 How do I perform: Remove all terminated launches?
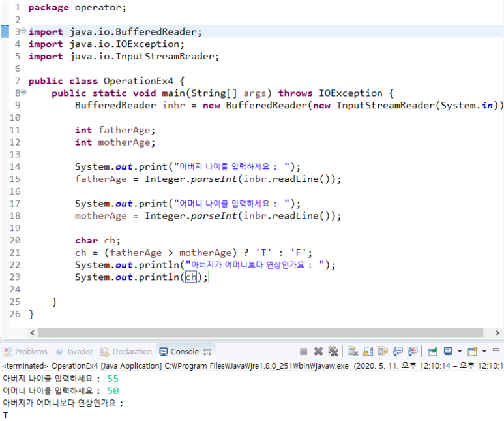[333, 351]
